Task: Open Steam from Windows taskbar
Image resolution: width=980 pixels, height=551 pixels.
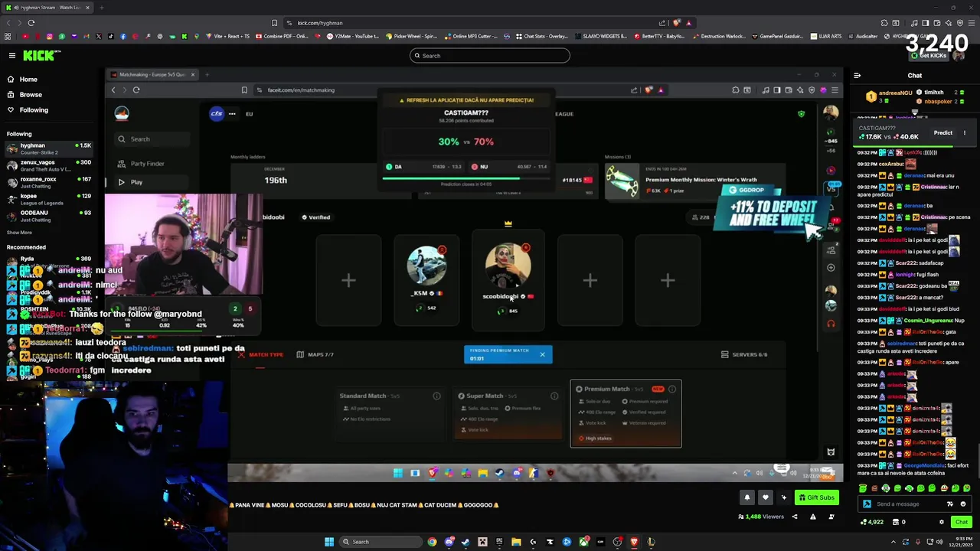Action: (465, 542)
